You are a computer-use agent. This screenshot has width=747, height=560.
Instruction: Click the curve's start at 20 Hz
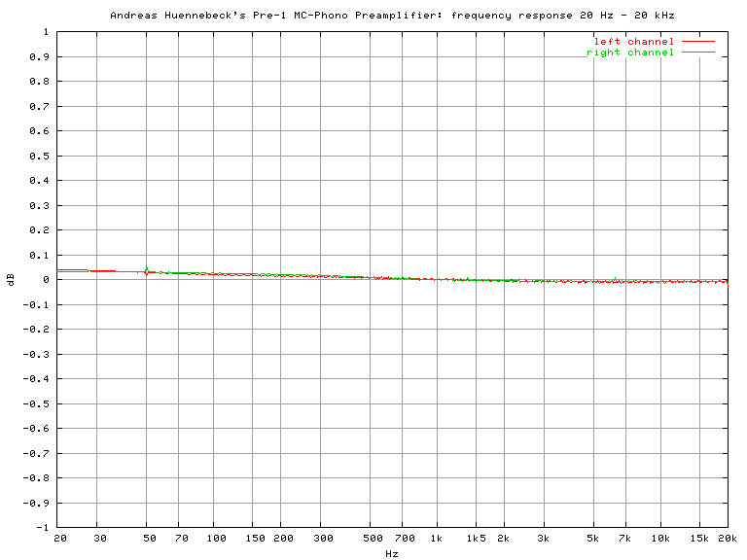pos(61,270)
